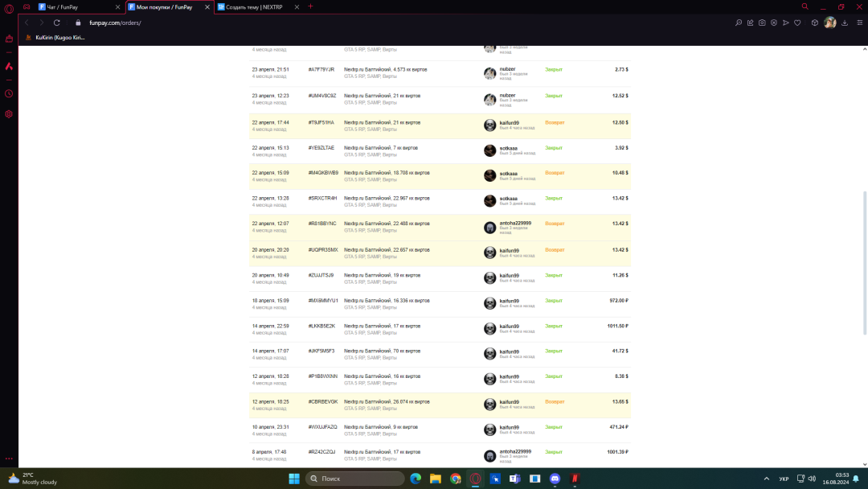Go back one page
868x489 pixels.
click(27, 23)
